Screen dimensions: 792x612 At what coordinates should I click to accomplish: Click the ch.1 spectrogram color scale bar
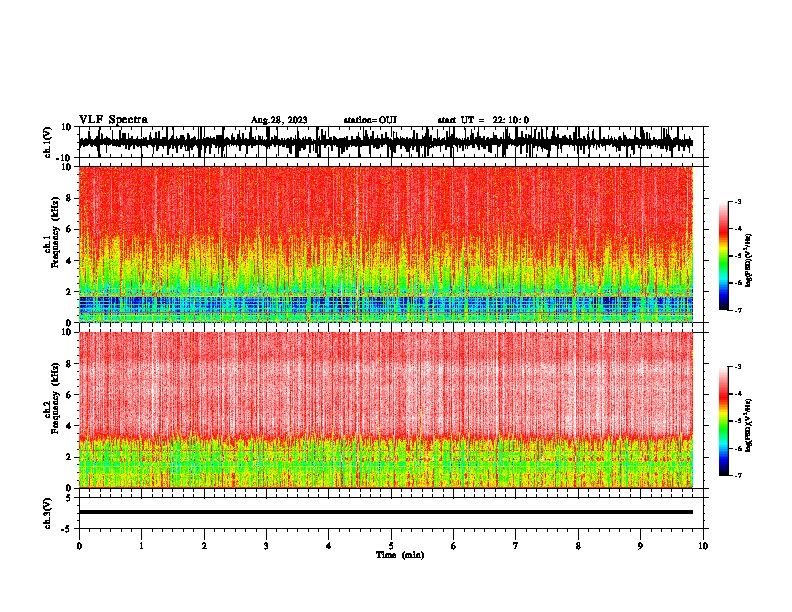723,256
